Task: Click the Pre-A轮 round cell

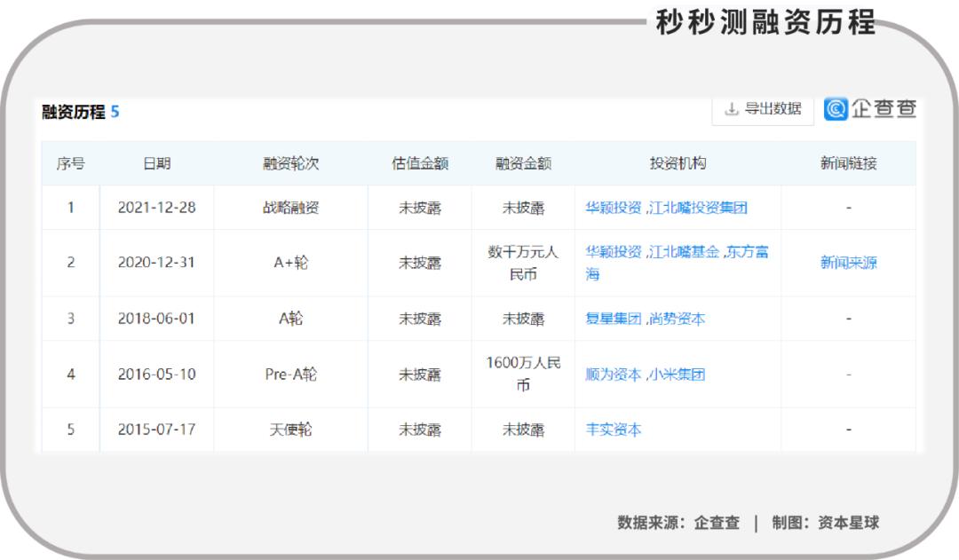Action: (290, 375)
